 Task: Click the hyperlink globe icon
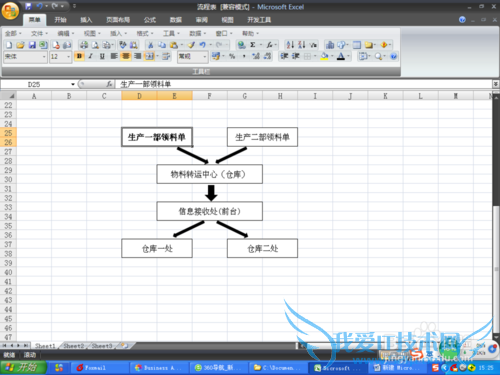[242, 45]
